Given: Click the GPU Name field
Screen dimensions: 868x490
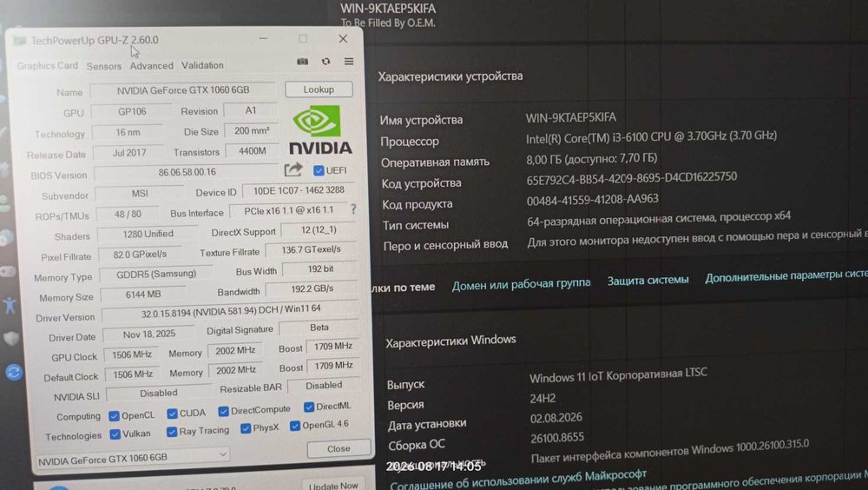Looking at the screenshot, I should click(x=182, y=89).
